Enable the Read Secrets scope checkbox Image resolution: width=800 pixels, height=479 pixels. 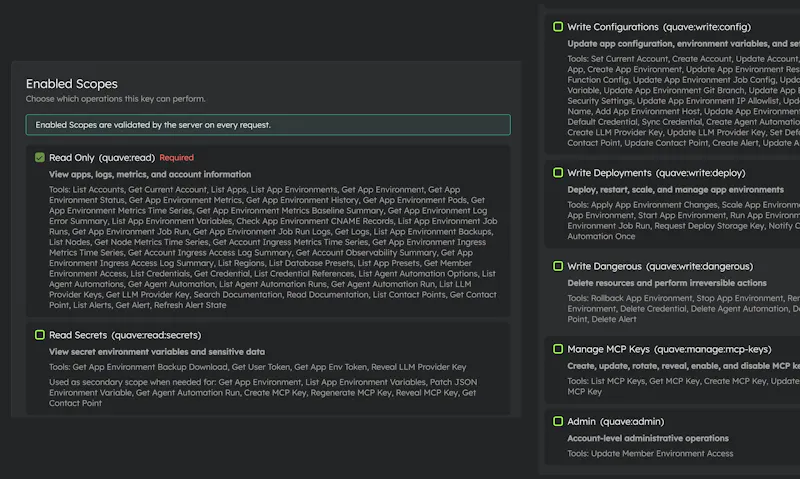tap(40, 335)
